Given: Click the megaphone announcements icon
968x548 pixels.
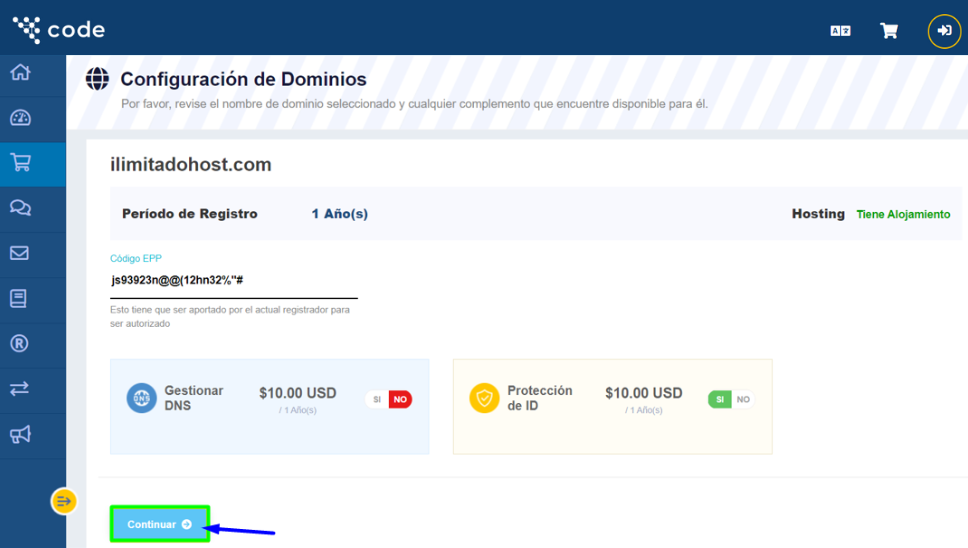Looking at the screenshot, I should [x=20, y=434].
